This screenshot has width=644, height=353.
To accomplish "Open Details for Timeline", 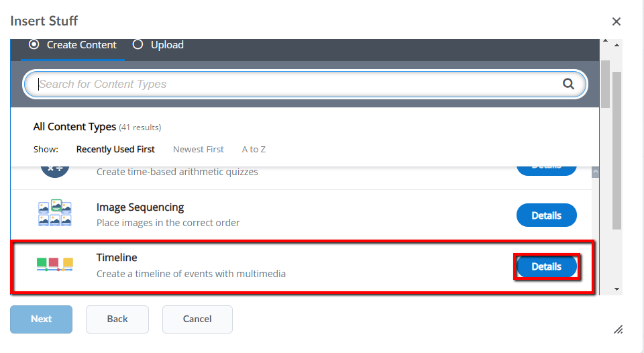I will coord(546,266).
